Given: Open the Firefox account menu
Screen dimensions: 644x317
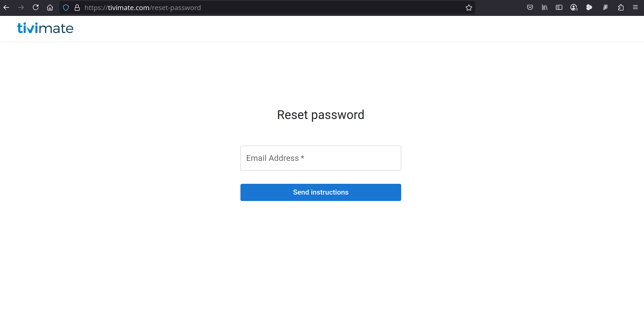Looking at the screenshot, I should tap(574, 7).
